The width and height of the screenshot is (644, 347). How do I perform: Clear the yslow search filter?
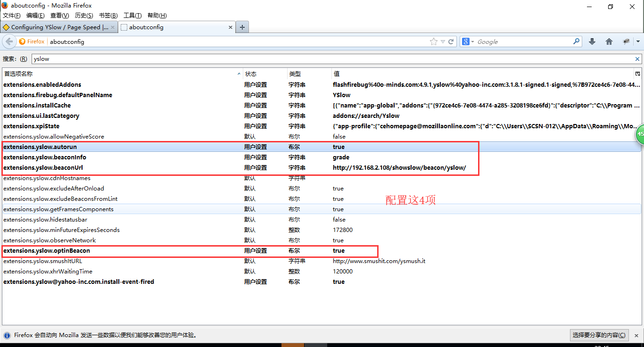tap(637, 59)
